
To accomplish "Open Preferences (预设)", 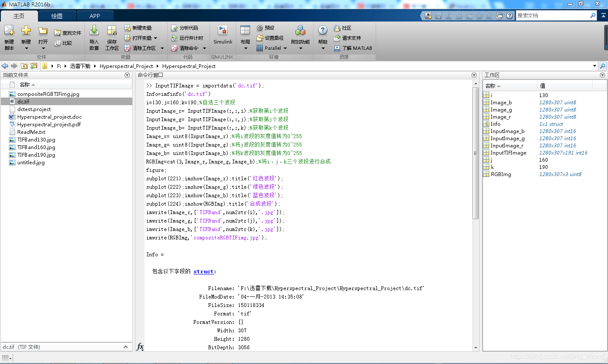I will point(265,28).
